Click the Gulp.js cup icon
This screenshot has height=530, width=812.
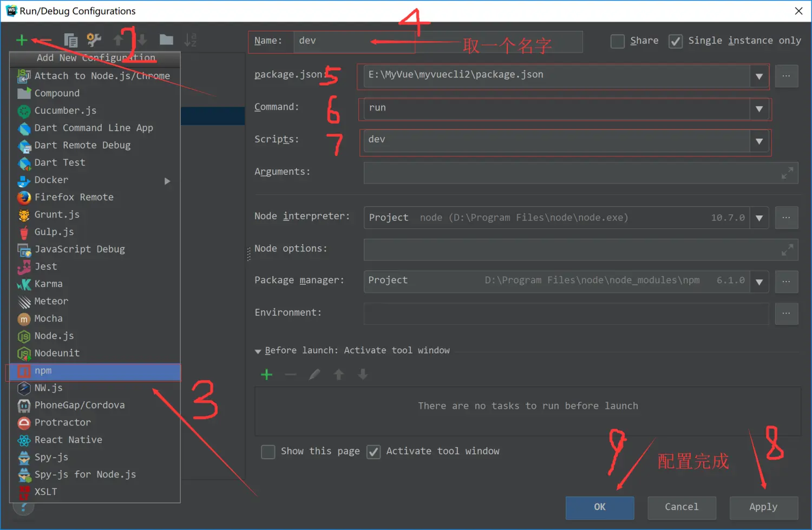pyautogui.click(x=24, y=232)
